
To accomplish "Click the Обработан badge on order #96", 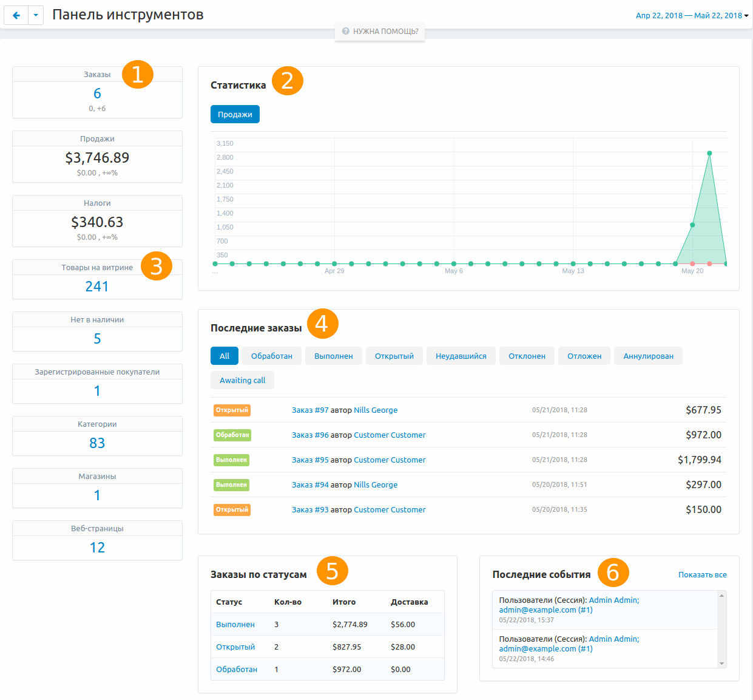I will [x=232, y=435].
